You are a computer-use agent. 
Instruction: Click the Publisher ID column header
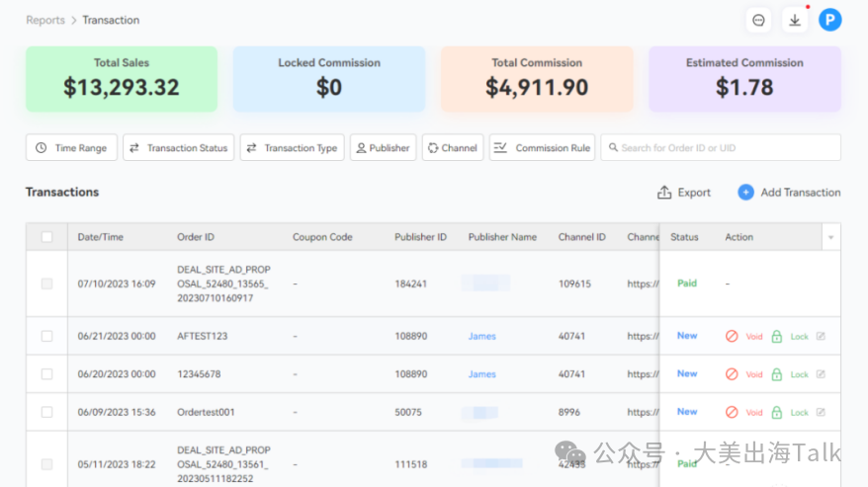tap(420, 237)
